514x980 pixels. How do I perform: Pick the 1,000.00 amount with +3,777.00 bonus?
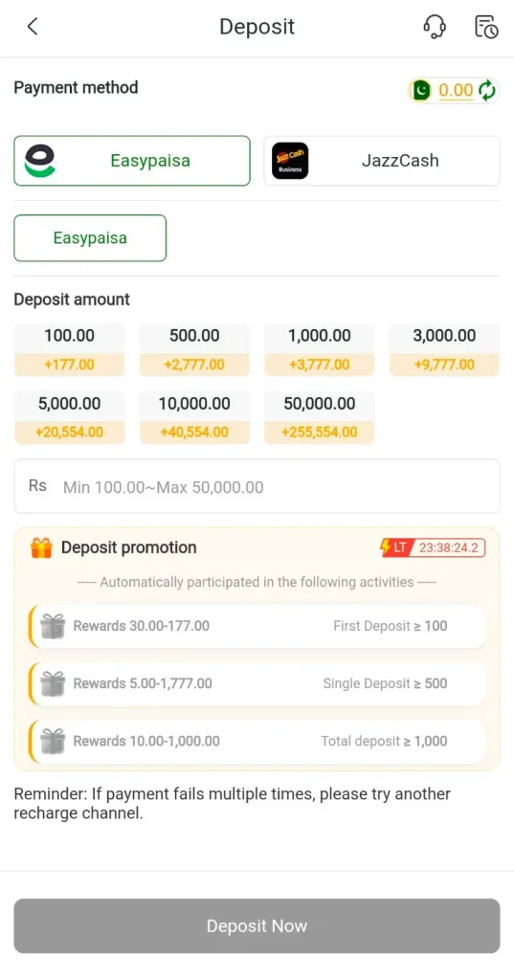click(x=320, y=349)
